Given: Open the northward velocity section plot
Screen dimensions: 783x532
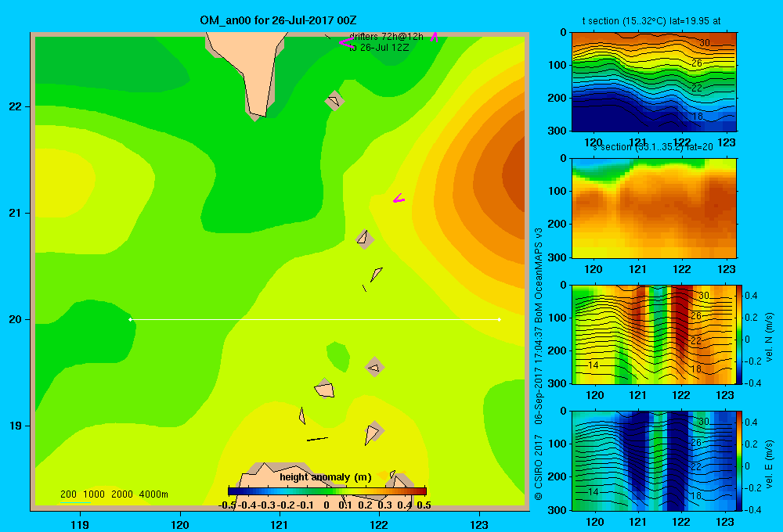Looking at the screenshot, I should (654, 334).
